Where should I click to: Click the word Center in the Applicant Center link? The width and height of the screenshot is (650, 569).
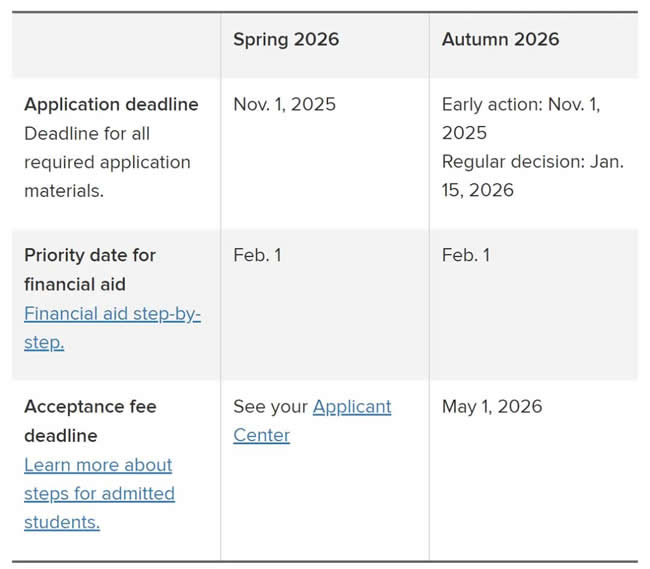pyautogui.click(x=262, y=435)
